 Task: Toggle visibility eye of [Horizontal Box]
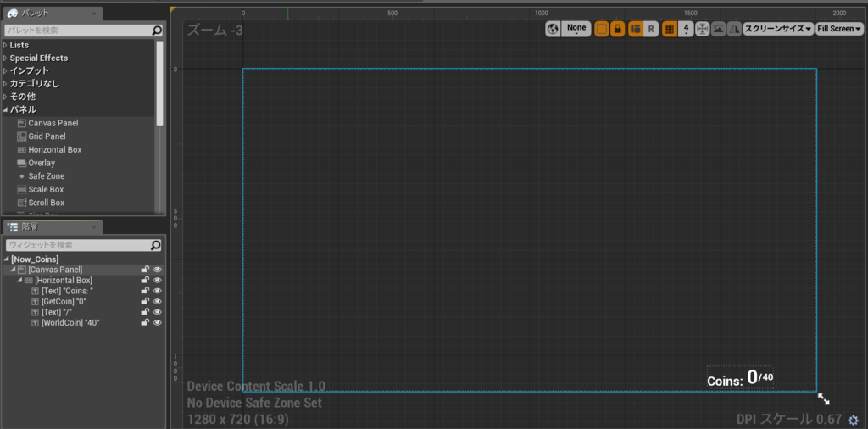pyautogui.click(x=157, y=280)
